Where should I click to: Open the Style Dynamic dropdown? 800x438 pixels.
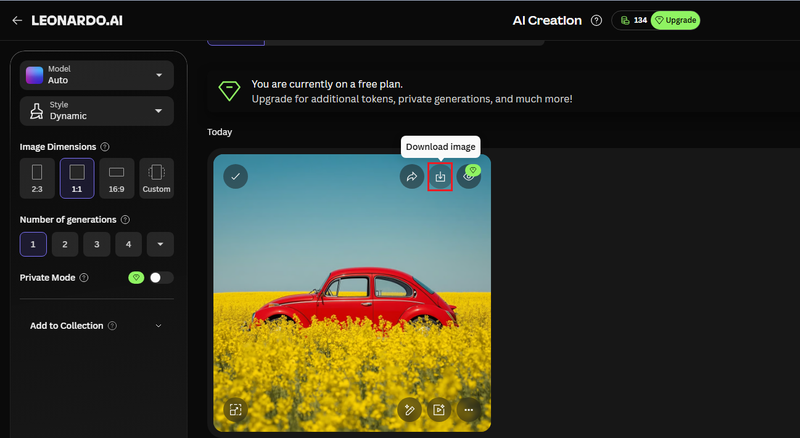coord(97,111)
